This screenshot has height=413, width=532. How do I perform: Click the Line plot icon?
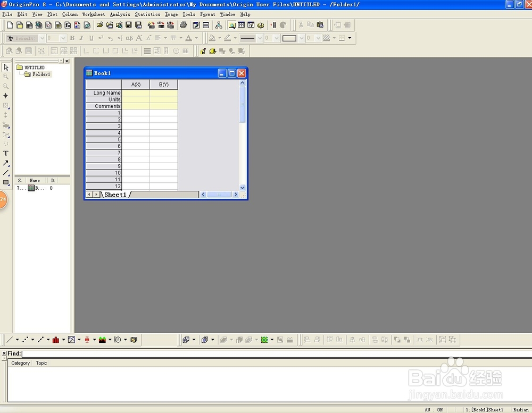10,340
